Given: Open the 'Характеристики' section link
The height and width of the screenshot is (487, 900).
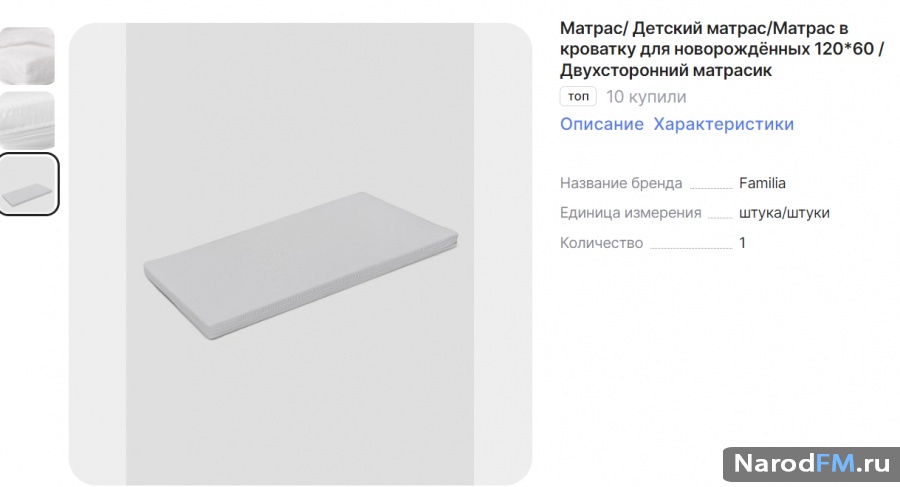Looking at the screenshot, I should click(x=724, y=124).
